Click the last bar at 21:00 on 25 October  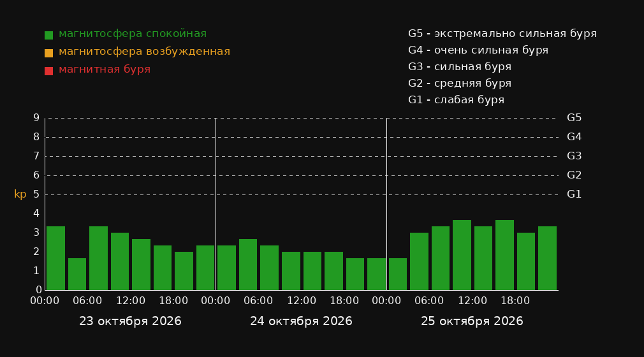[548, 258]
